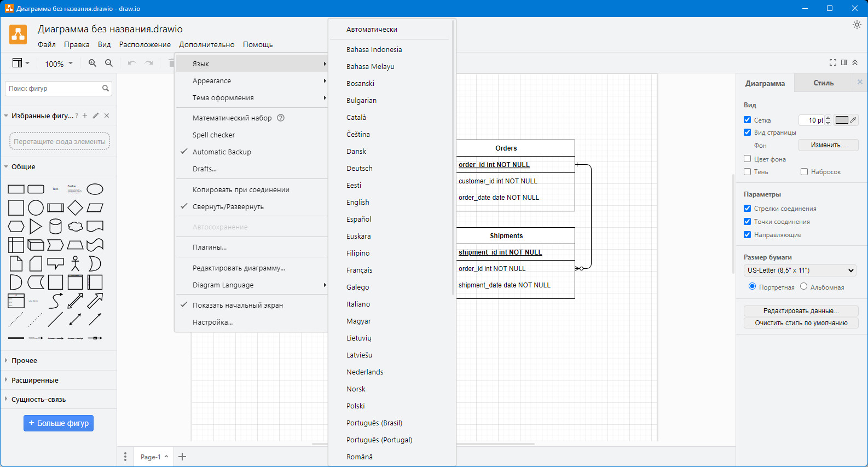Screen dimensions: 868x467
Task: Add a new page with plus icon
Action: coord(182,457)
